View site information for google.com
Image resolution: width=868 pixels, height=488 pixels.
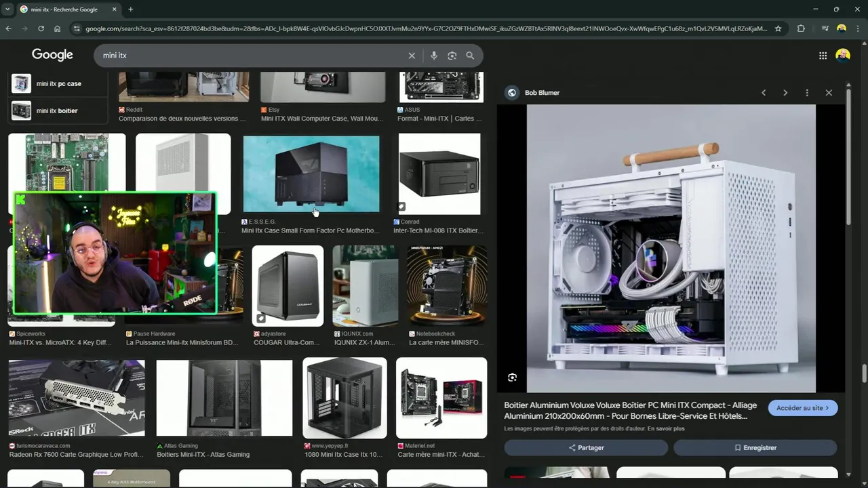[x=77, y=28]
